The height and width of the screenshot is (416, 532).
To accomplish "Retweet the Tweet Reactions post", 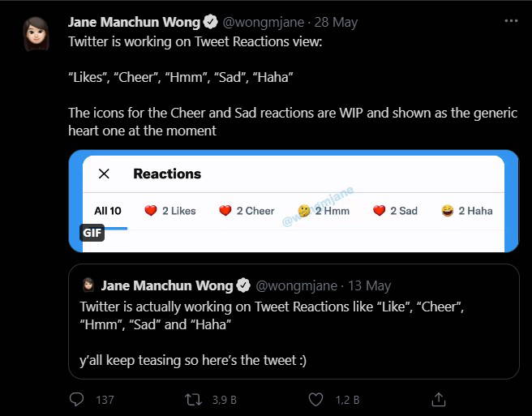I will 193,399.
